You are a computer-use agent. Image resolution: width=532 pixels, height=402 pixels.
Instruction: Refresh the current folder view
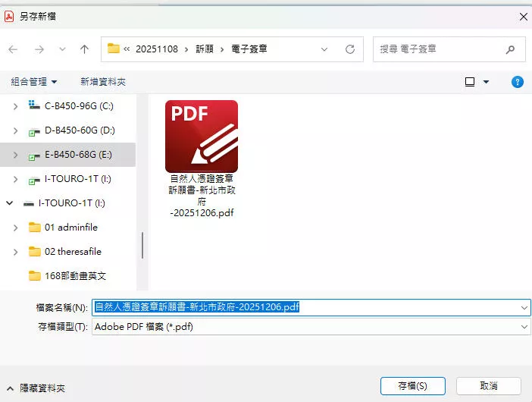(349, 49)
